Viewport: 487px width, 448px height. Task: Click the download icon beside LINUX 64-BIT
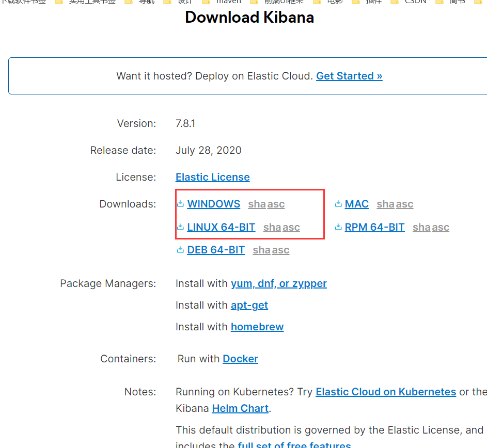(180, 227)
